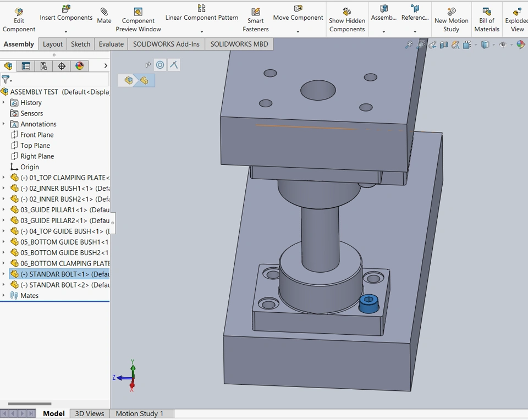Select 06_BOTTOM CLAMPING PLATE in tree
The height and width of the screenshot is (420, 528).
pyautogui.click(x=65, y=263)
